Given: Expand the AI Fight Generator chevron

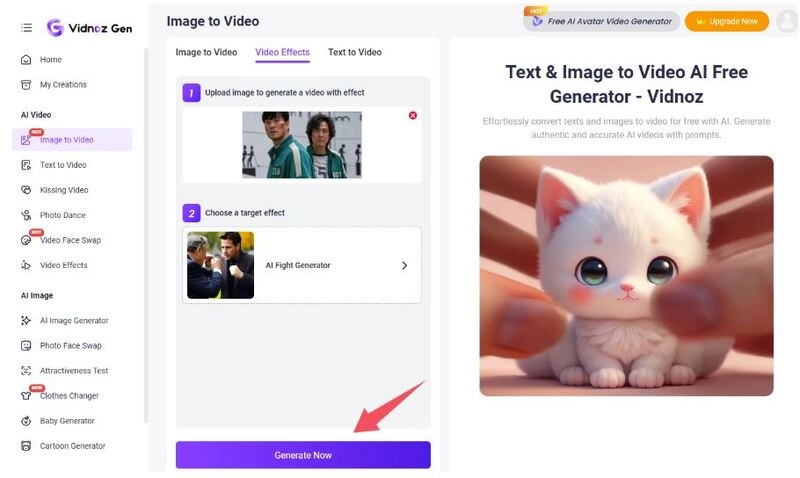Looking at the screenshot, I should pos(404,265).
